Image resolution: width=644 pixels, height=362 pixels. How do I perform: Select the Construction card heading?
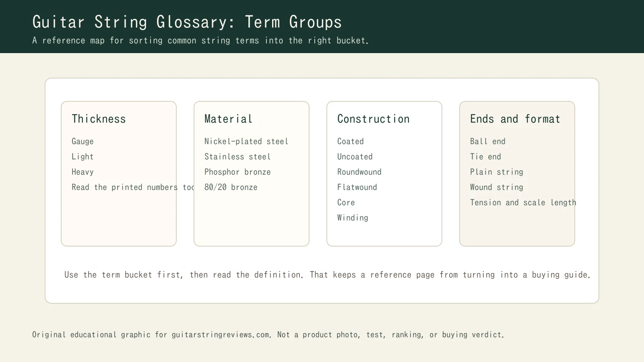coord(373,119)
